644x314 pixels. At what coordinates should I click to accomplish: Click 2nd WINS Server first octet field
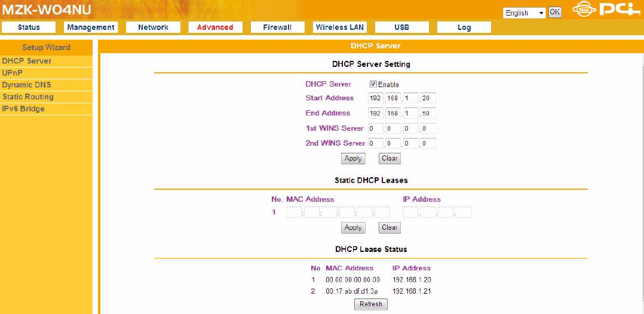click(x=375, y=143)
